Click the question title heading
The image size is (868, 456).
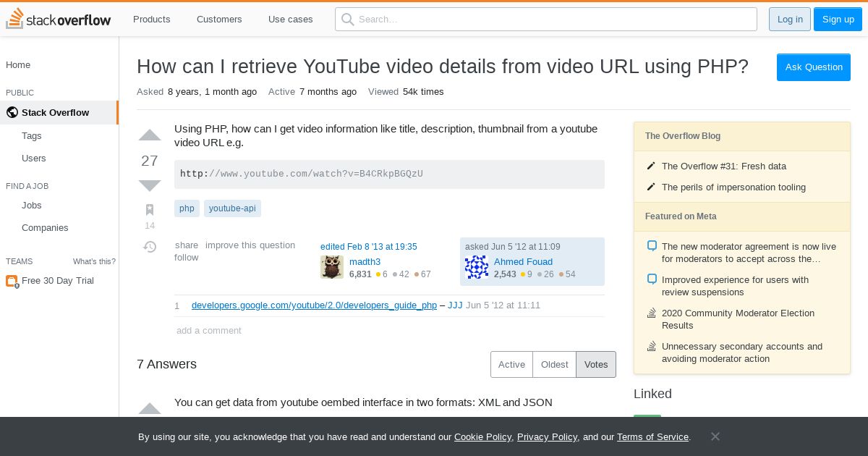(443, 67)
